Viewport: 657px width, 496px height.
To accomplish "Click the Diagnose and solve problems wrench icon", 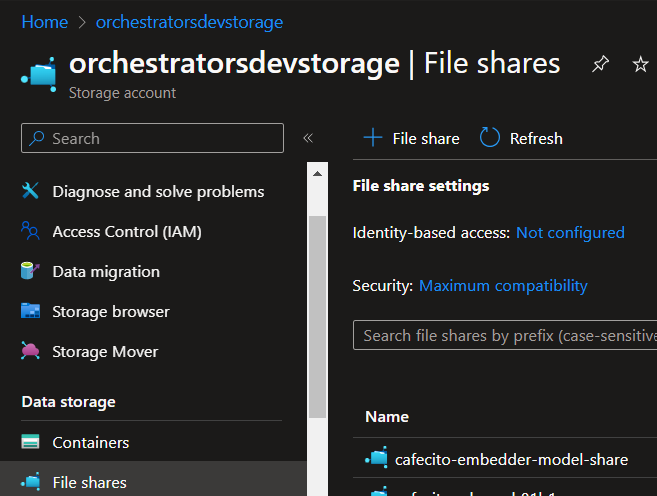I will 31,191.
